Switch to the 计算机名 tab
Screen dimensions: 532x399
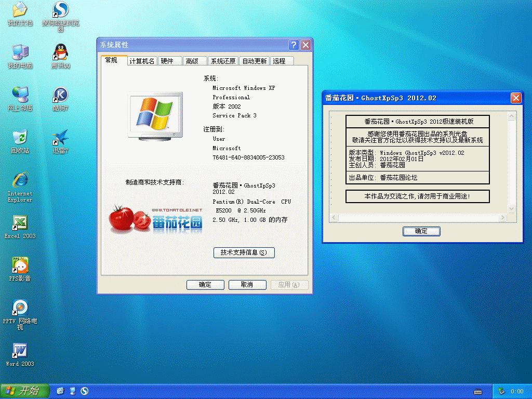(142, 61)
